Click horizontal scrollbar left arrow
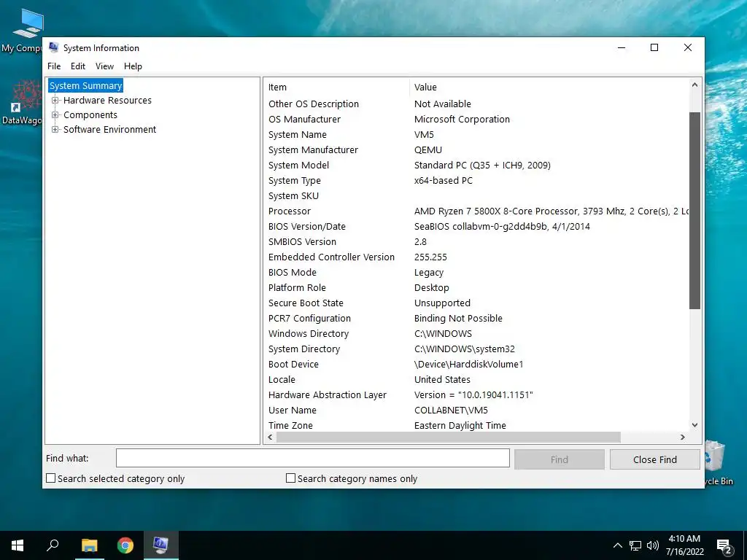747x560 pixels. (271, 437)
